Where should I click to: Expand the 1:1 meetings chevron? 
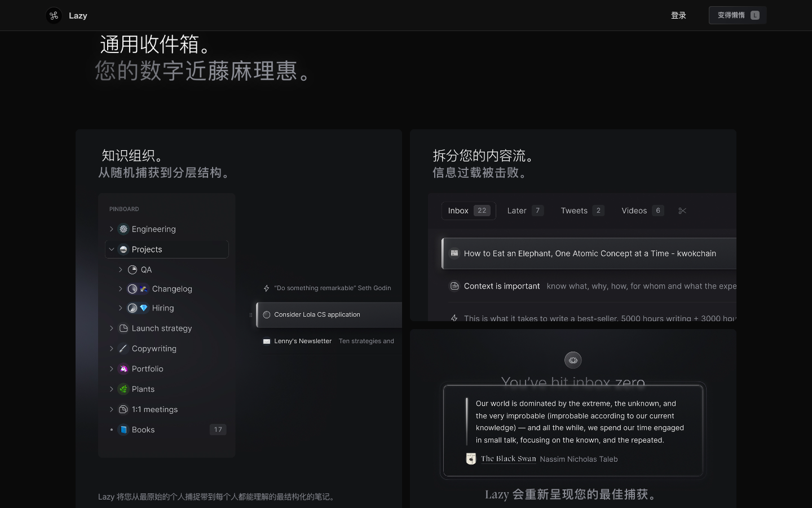coord(112,410)
